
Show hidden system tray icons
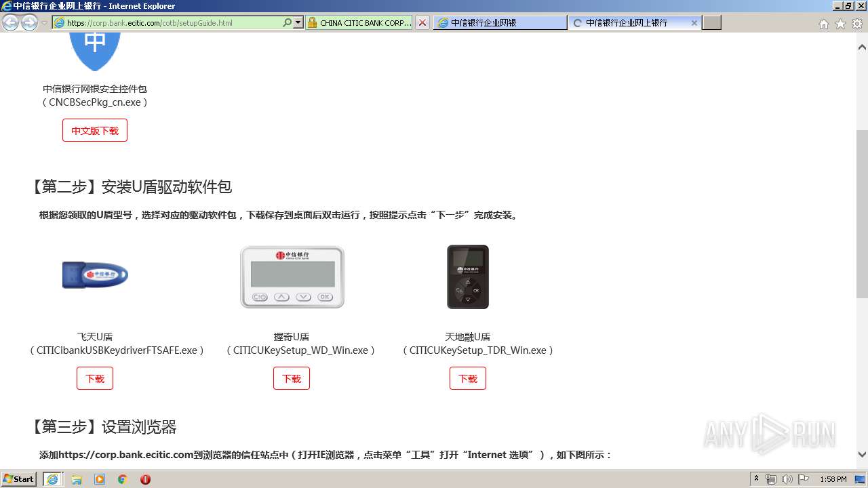(756, 479)
